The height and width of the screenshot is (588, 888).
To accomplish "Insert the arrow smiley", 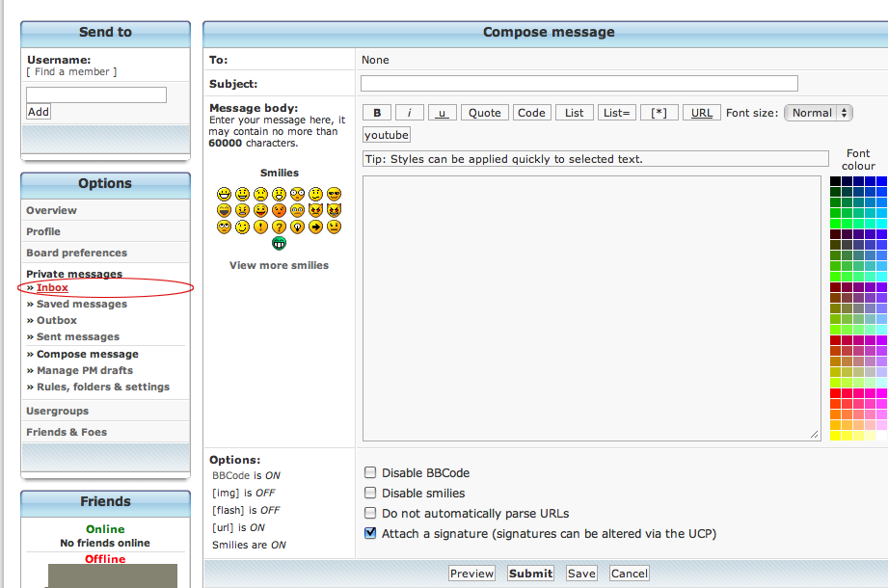I will pyautogui.click(x=315, y=227).
